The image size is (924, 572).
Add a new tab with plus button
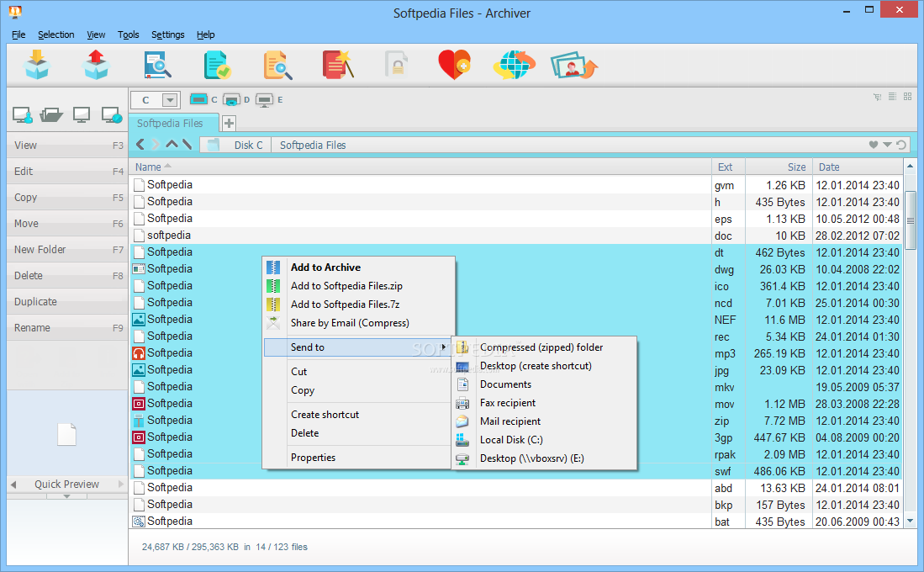tap(229, 124)
